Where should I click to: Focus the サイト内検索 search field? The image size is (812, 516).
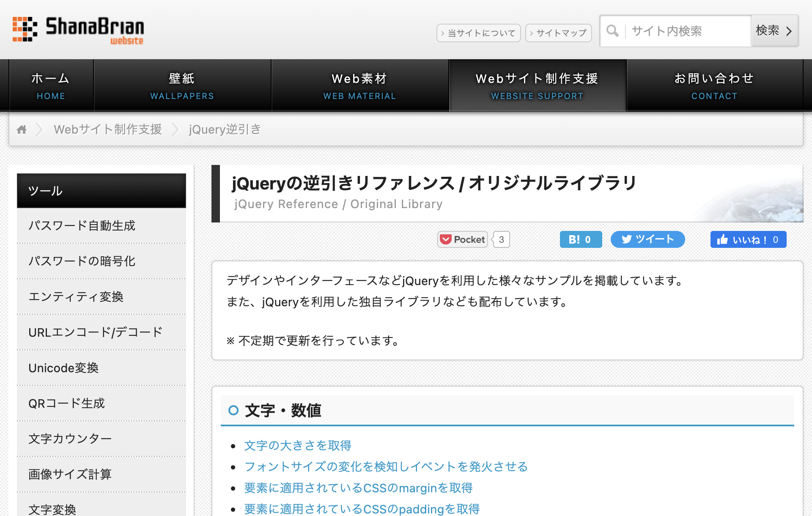687,31
